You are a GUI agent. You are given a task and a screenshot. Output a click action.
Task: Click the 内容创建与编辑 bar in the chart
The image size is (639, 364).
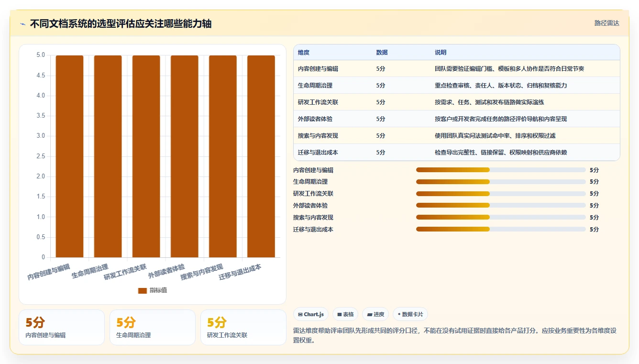69,156
